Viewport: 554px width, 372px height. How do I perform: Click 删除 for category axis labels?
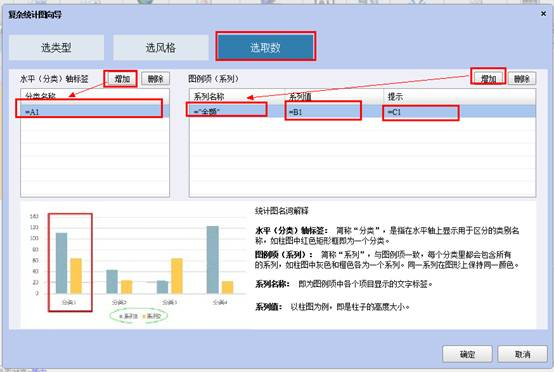pyautogui.click(x=155, y=79)
